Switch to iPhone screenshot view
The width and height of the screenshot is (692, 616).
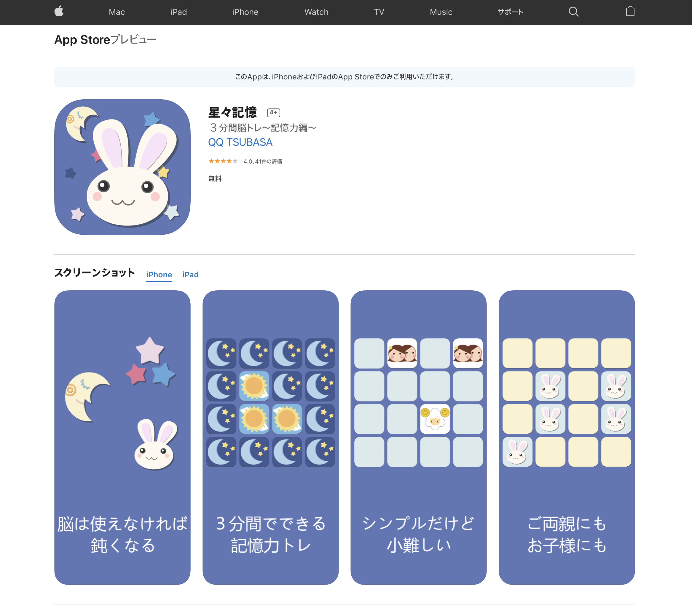pos(158,275)
